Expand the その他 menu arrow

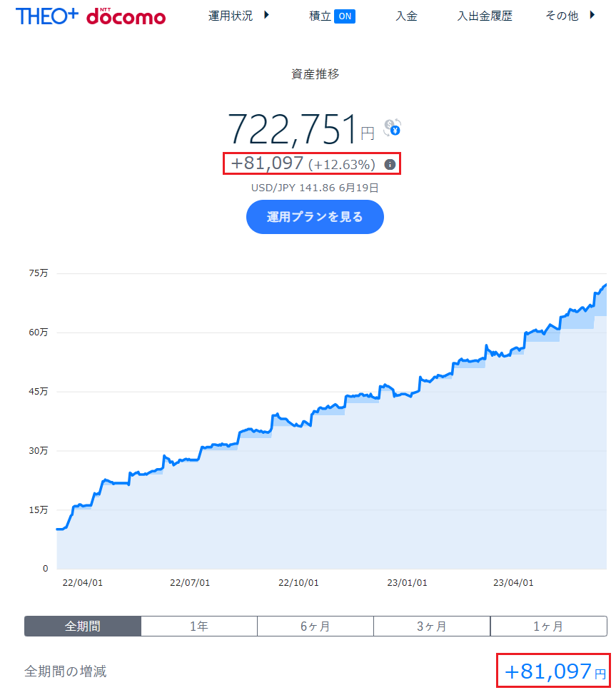click(x=592, y=16)
